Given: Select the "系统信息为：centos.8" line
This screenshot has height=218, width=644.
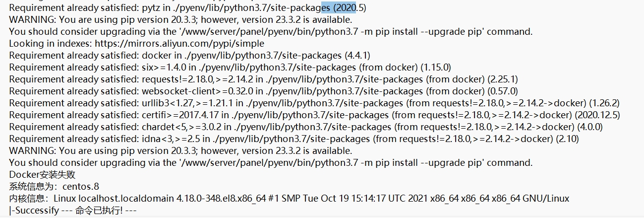Looking at the screenshot, I should click(x=54, y=187).
